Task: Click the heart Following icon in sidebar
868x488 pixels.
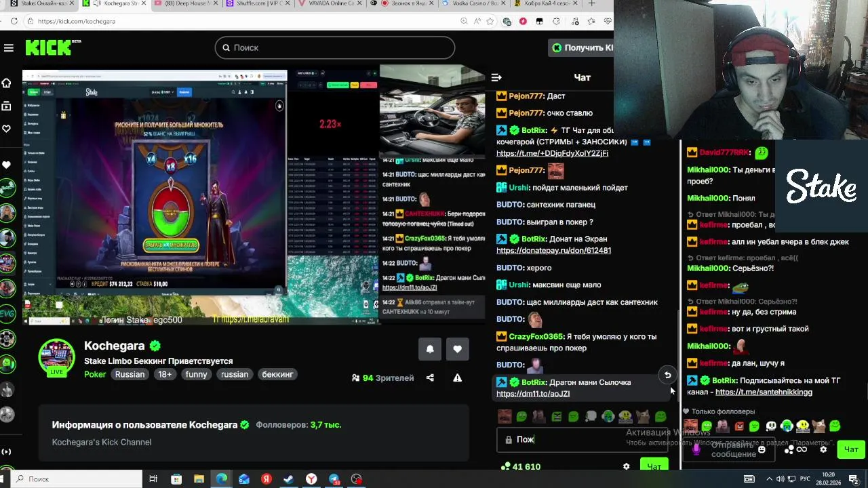Action: click(6, 129)
